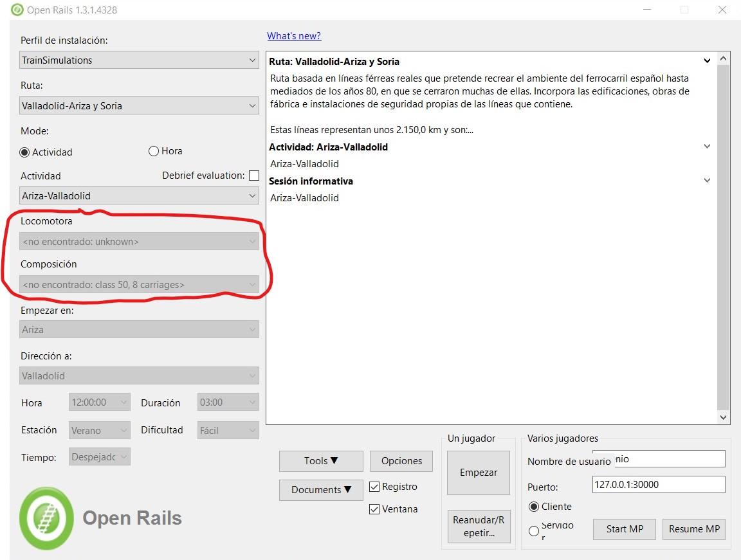
Task: Open the Duración 03:00 dropdown
Action: [228, 402]
